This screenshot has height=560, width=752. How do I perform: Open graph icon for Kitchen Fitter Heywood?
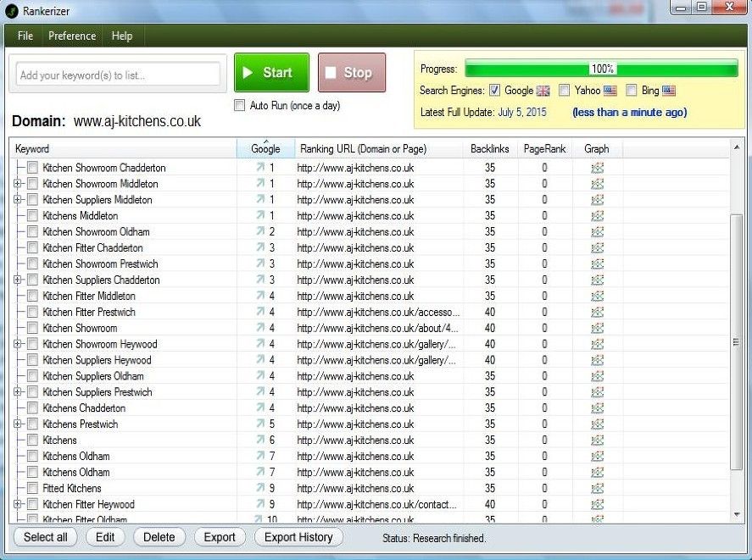pos(597,504)
